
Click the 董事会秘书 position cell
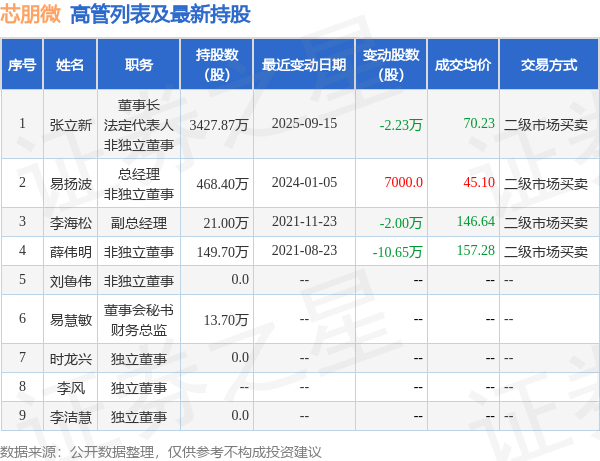[x=139, y=310]
